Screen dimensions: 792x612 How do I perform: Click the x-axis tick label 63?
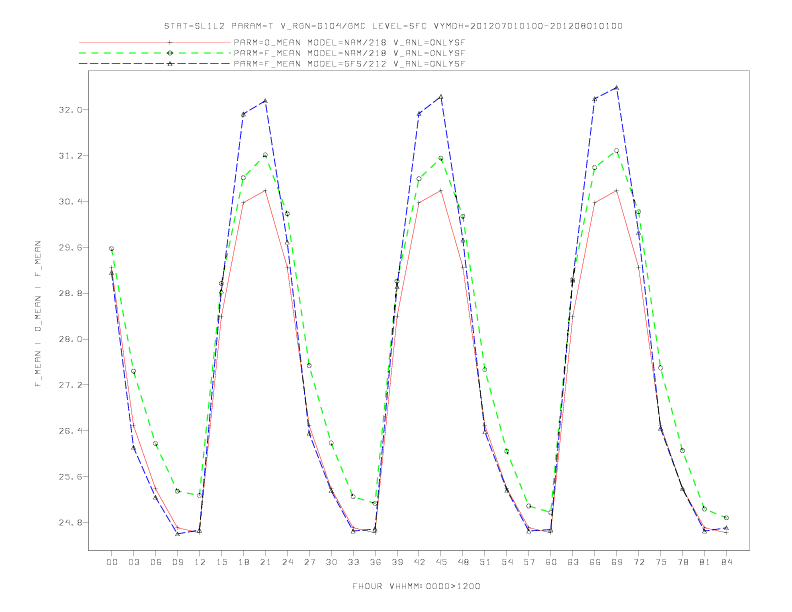pos(573,562)
